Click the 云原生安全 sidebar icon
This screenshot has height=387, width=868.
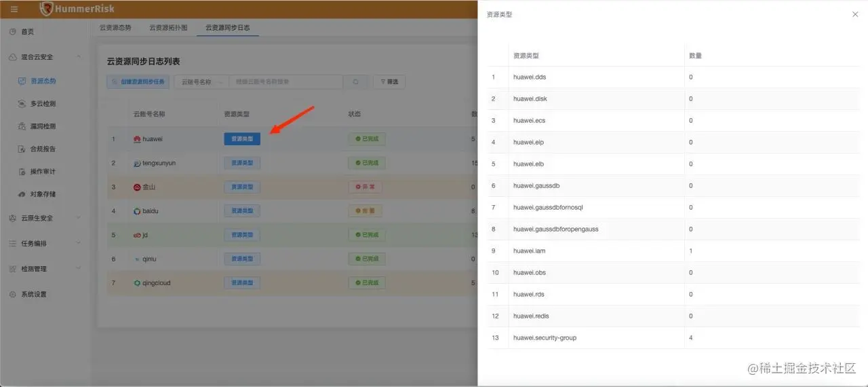click(13, 218)
